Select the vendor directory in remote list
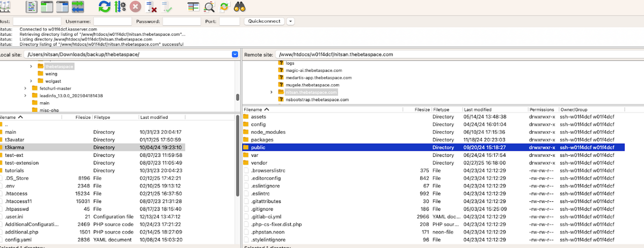644x248 pixels. tap(259, 163)
